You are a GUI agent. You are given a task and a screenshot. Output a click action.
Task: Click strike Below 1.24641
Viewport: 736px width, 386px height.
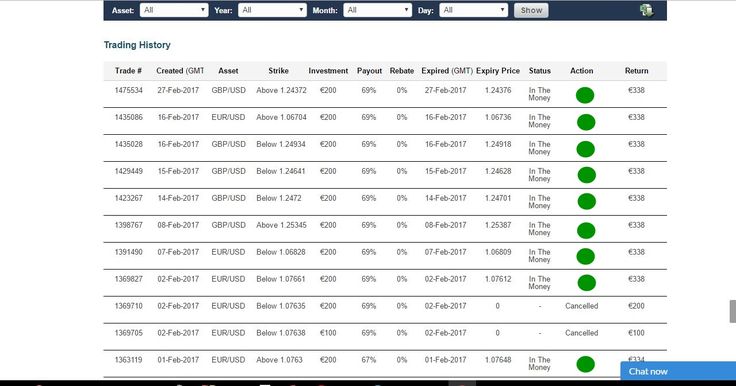[x=281, y=171]
